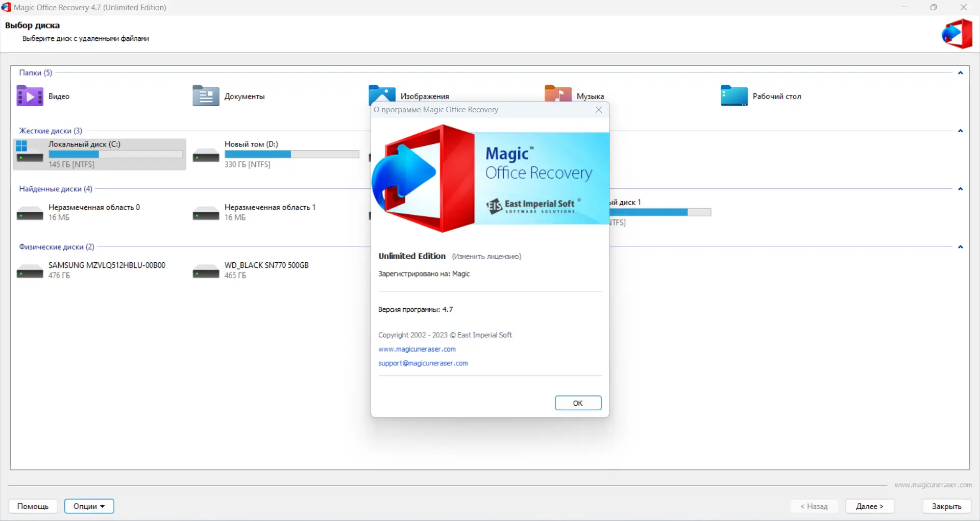This screenshot has height=521, width=980.
Task: Open the Документы folder icon
Action: pos(206,96)
